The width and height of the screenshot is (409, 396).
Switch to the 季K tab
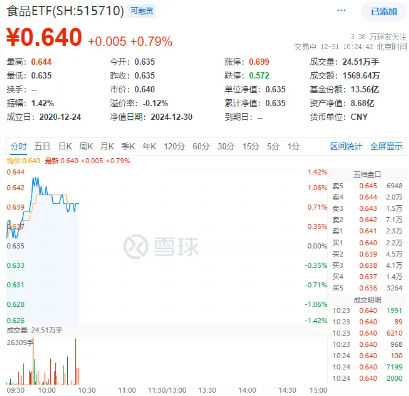point(128,146)
